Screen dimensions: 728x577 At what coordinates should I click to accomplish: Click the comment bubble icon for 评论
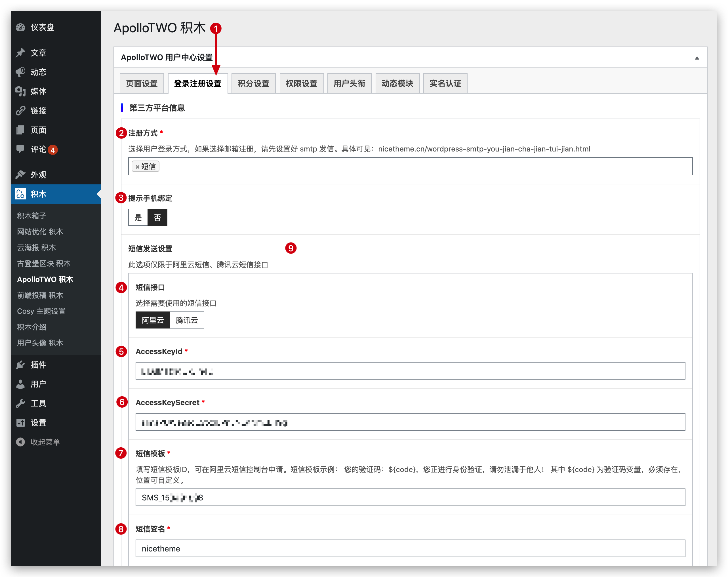(21, 149)
